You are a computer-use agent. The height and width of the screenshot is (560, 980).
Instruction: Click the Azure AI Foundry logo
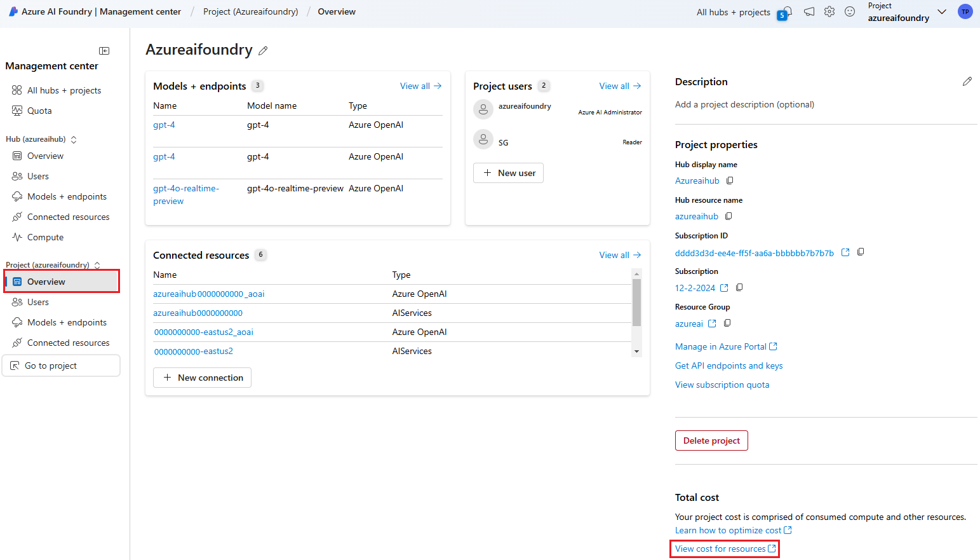(x=13, y=11)
